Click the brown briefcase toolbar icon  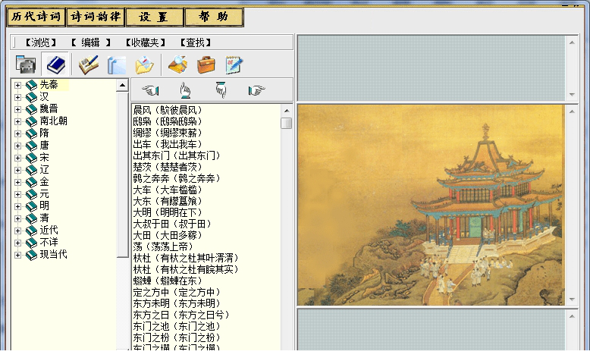point(206,64)
